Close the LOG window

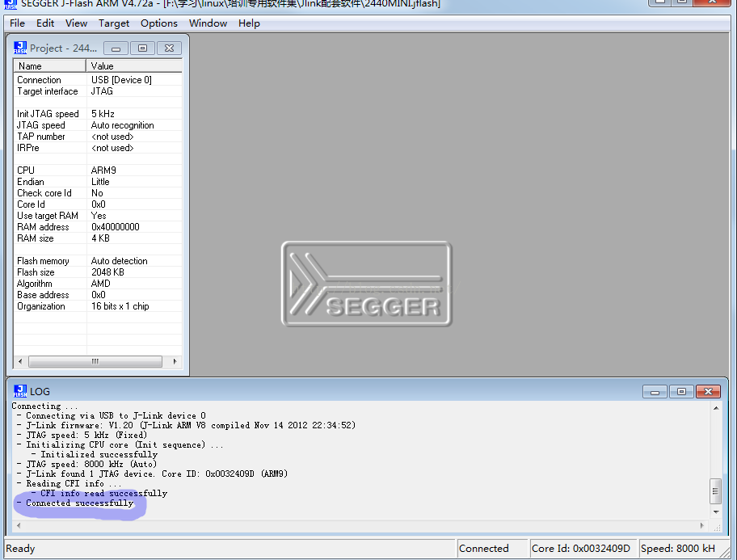[x=709, y=392]
